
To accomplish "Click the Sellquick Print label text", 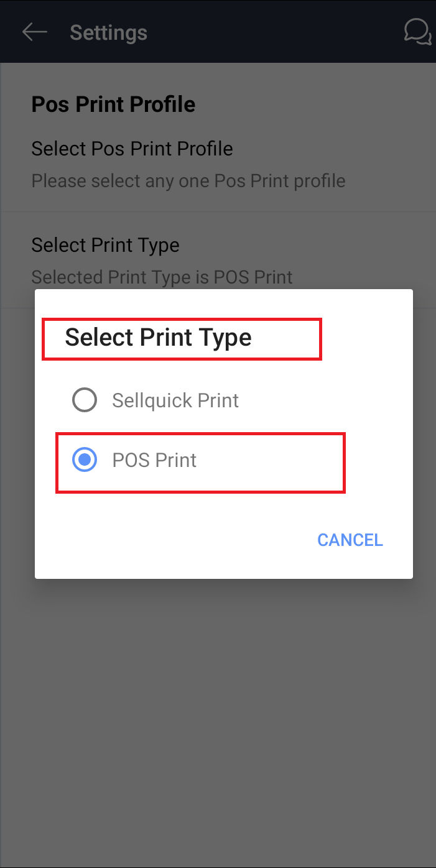I will point(175,400).
